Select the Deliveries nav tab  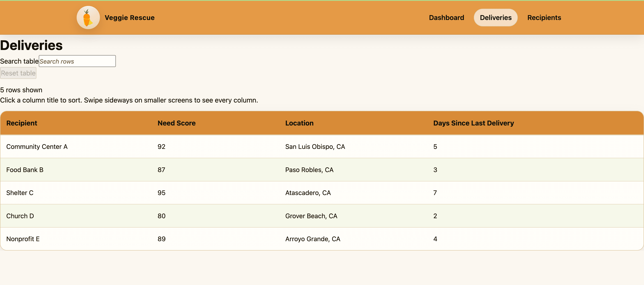(x=496, y=17)
